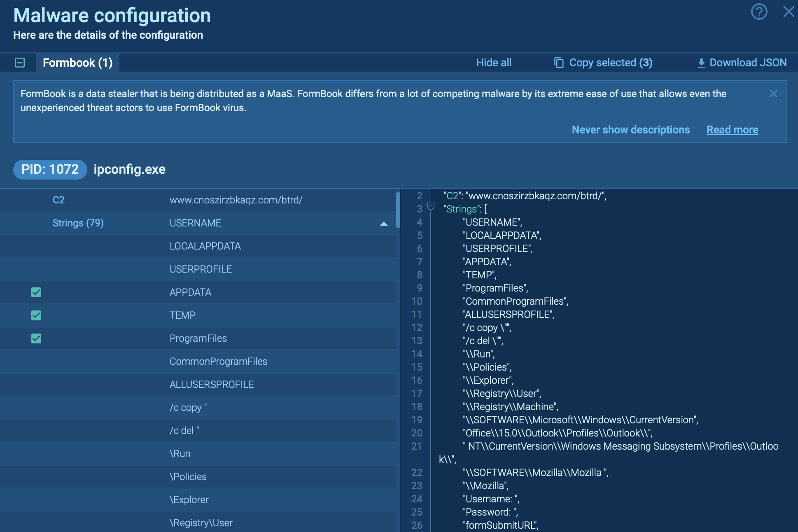
Task: Open the help question mark icon
Action: (x=759, y=12)
